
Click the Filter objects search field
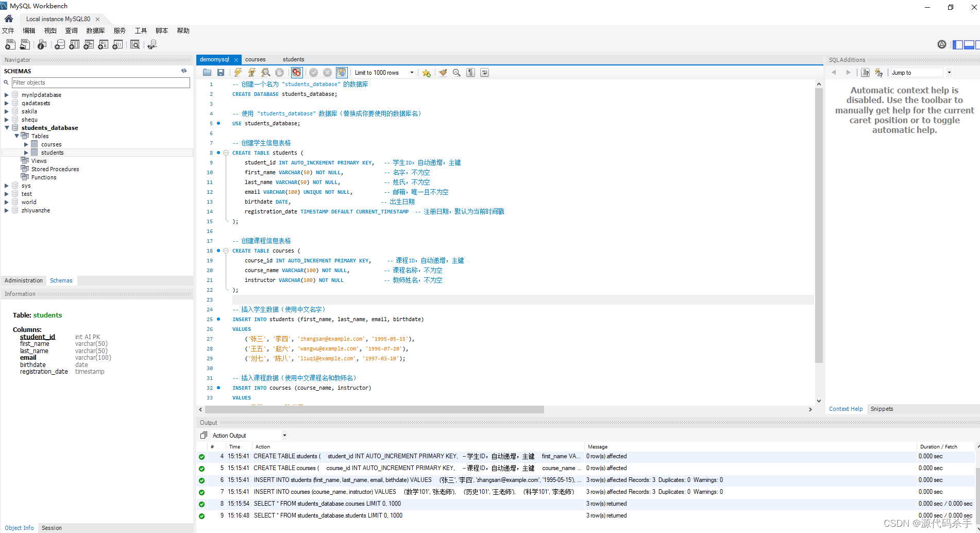click(101, 82)
